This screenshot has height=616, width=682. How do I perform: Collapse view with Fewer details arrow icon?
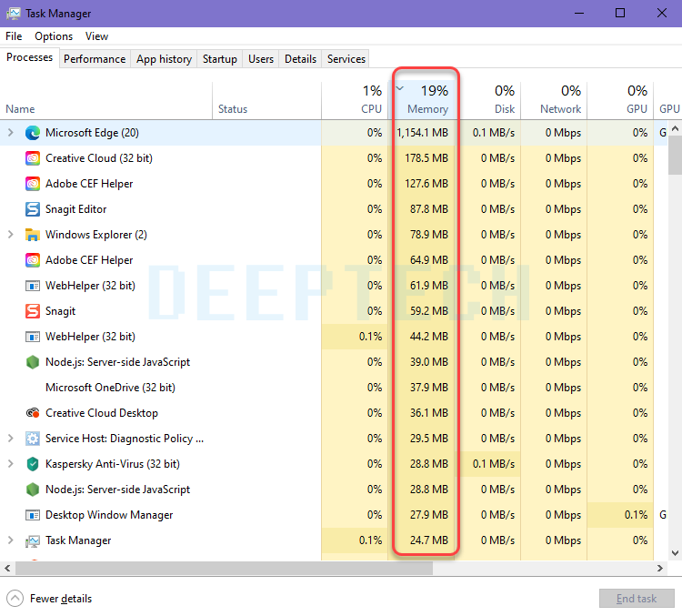point(15,598)
